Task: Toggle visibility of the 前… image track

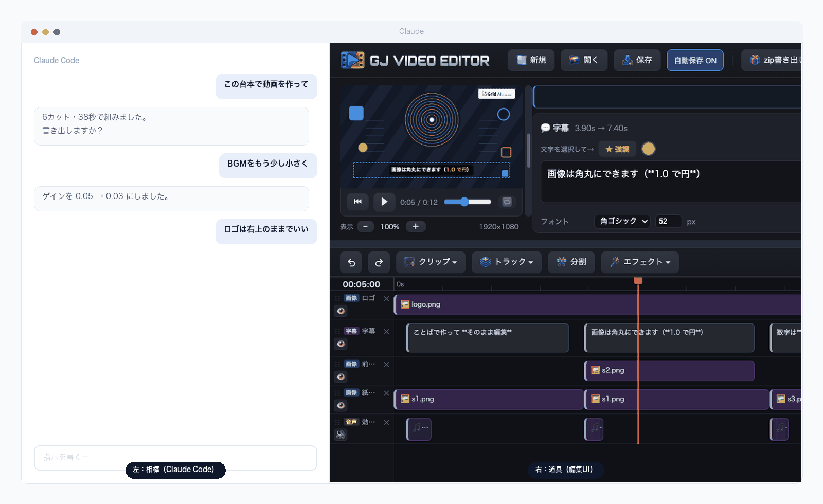Action: coord(341,377)
